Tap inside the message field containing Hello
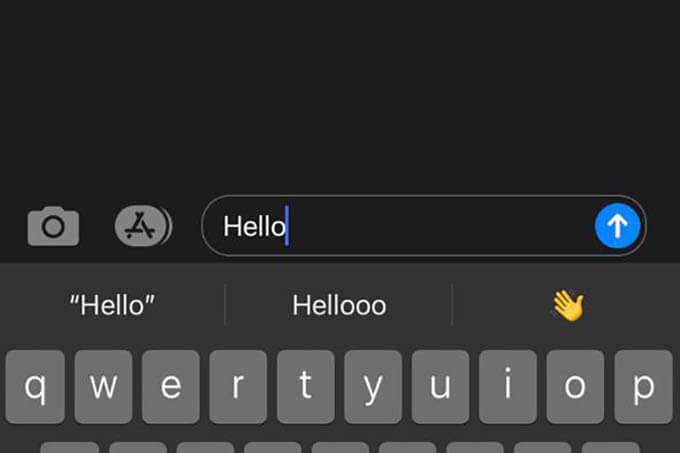 (424, 226)
